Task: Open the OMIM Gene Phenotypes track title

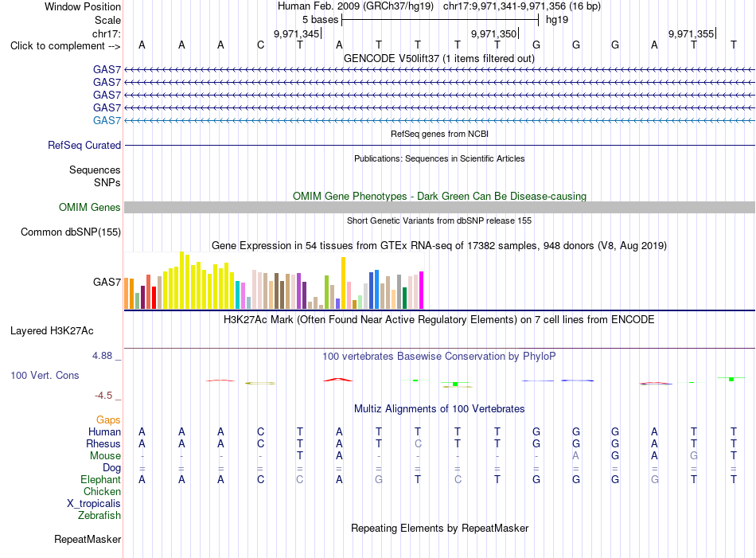Action: (439, 197)
